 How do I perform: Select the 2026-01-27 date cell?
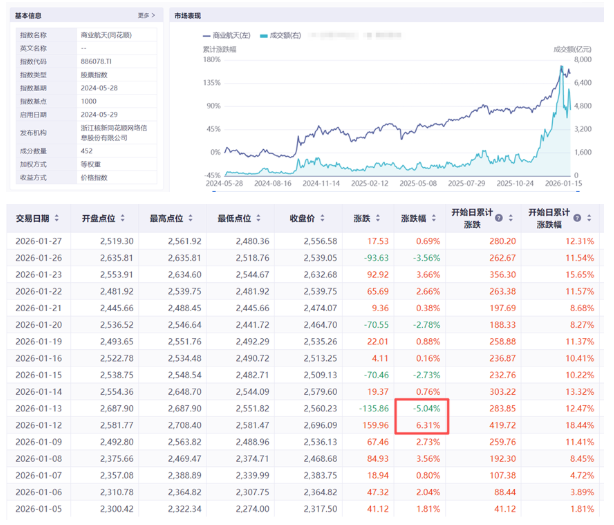[39, 241]
